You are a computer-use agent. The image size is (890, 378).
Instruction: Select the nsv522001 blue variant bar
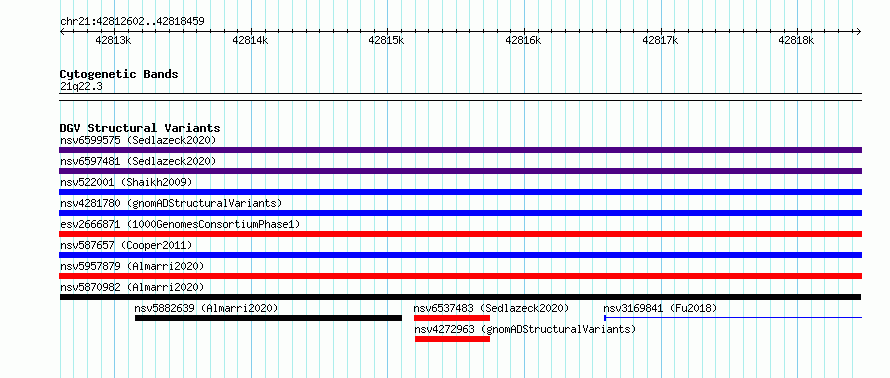pos(460,192)
